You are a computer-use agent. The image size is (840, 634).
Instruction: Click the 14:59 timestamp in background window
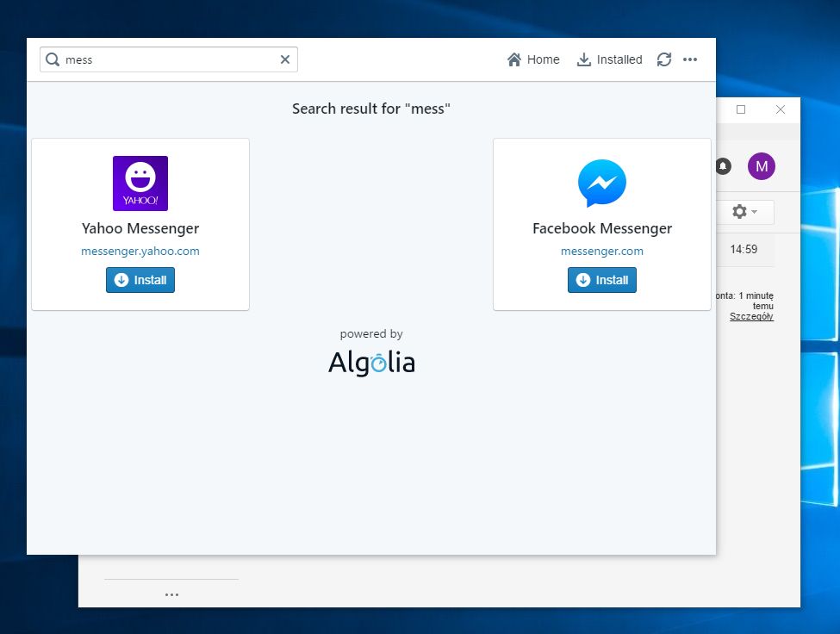(x=744, y=249)
